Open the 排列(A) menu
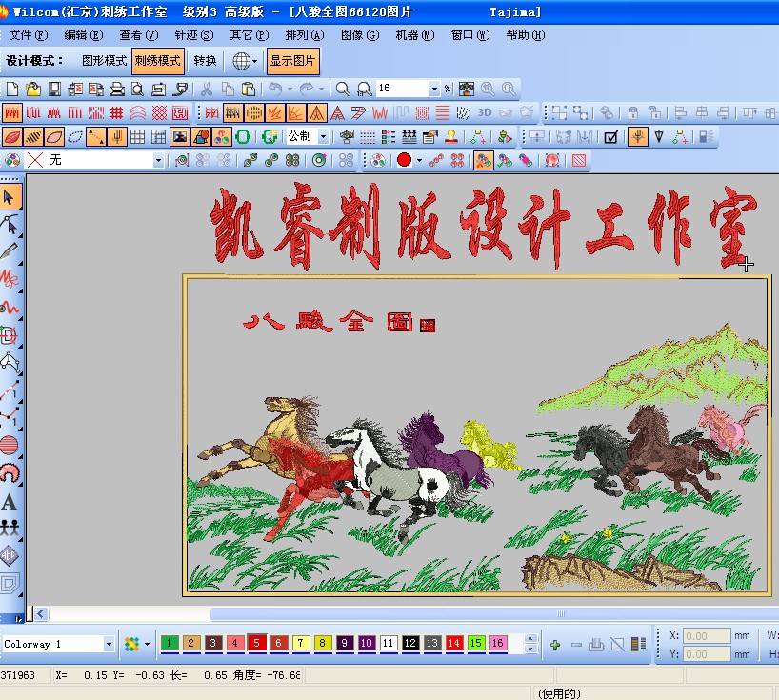 click(305, 35)
